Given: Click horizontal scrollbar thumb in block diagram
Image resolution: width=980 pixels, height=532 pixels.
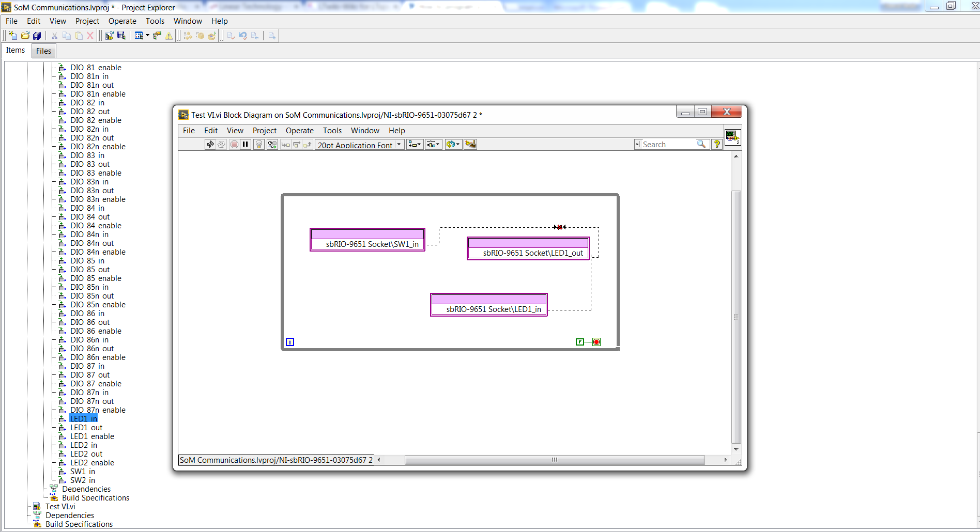Looking at the screenshot, I should tap(555, 460).
